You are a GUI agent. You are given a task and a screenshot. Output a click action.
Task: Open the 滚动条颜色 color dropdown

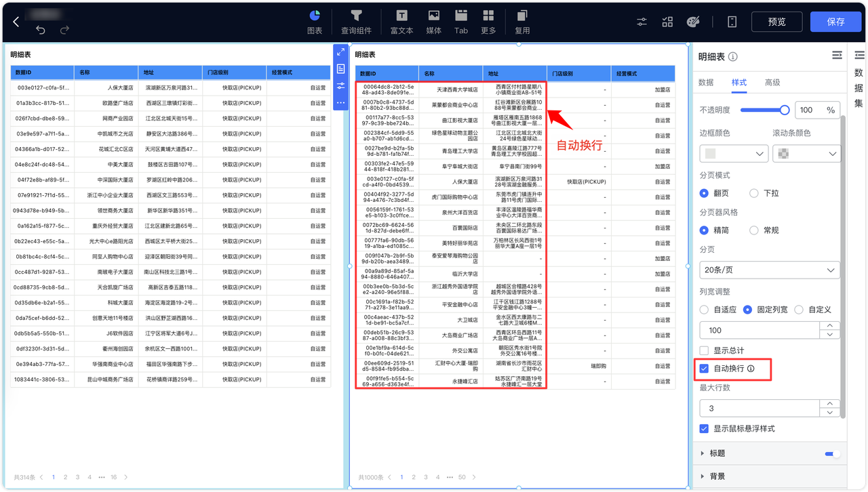pos(806,154)
